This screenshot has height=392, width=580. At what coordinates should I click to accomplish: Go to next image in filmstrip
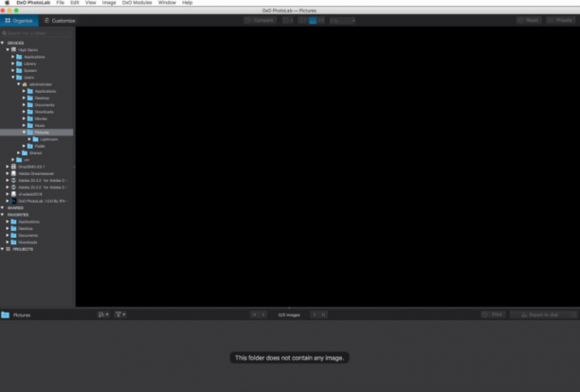point(315,314)
